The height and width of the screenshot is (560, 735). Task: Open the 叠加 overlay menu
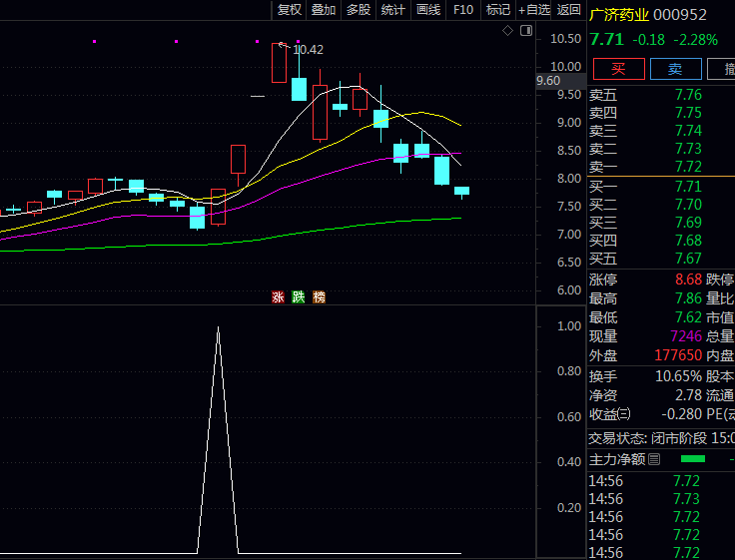pyautogui.click(x=324, y=10)
